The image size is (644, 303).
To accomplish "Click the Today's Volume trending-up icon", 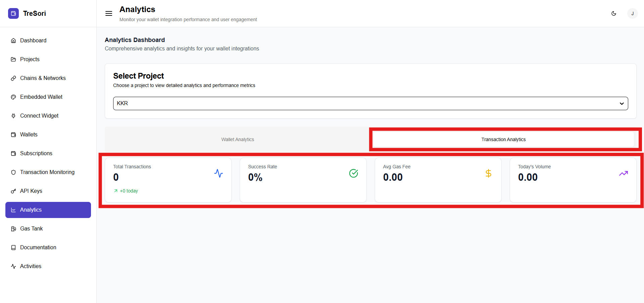I will pyautogui.click(x=624, y=173).
